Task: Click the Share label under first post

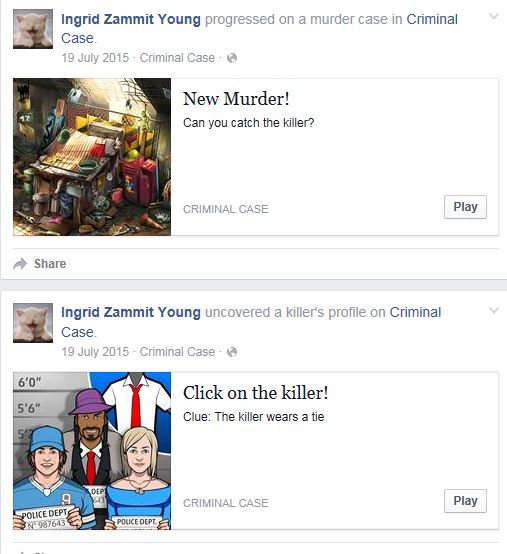Action: coord(50,264)
